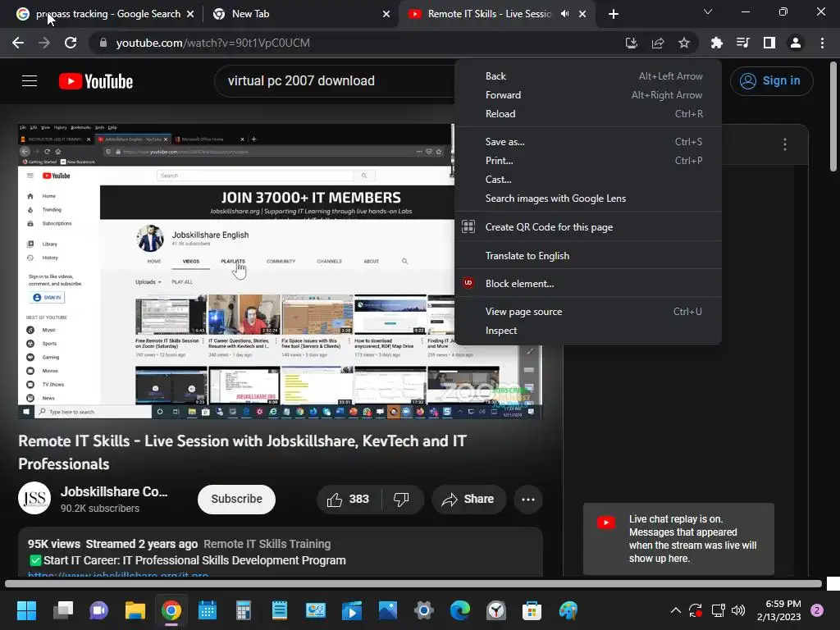Image resolution: width=840 pixels, height=630 pixels.
Task: Open the notification count badge in the tray
Action: pos(817,610)
